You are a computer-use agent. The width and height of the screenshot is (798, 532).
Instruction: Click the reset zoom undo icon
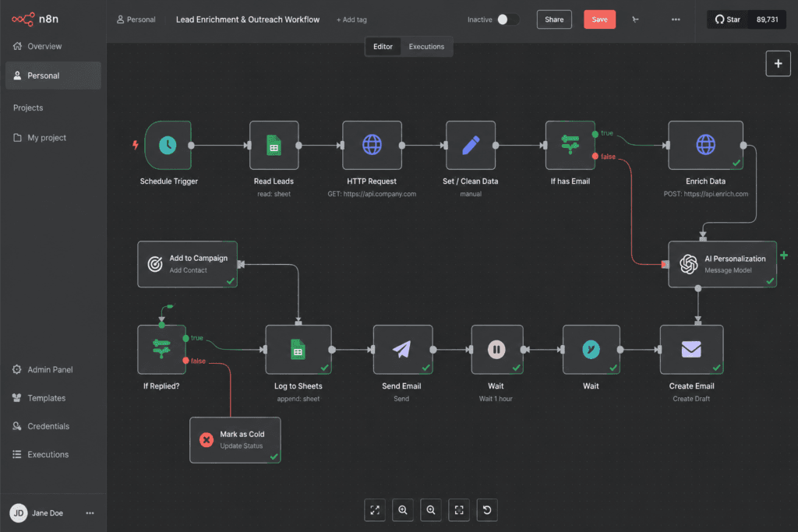tap(487, 510)
